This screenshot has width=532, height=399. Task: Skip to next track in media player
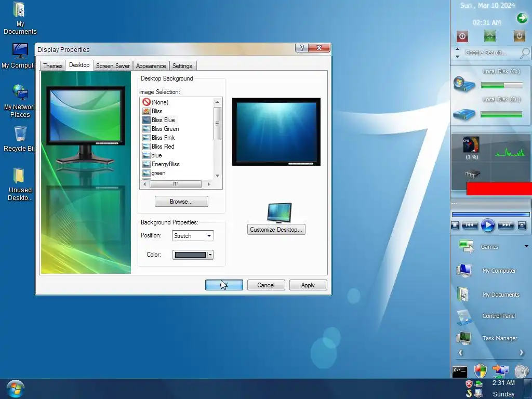coord(506,225)
